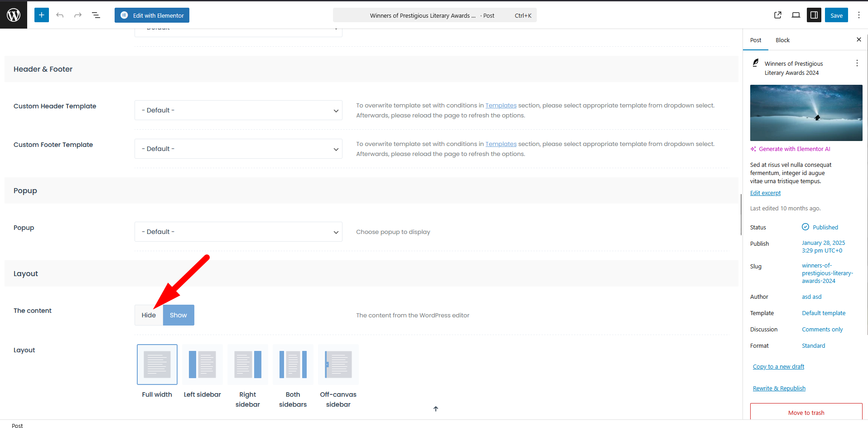Screen dimensions: 868x428
Task: Open the editor options three-dot menu
Action: 858,15
